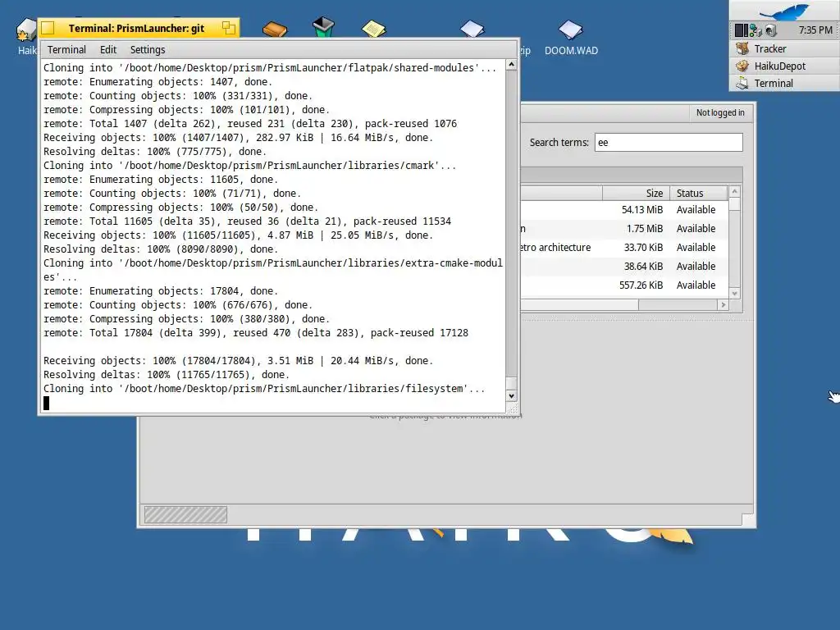Click the HaikuDepot icon in Deskbar
Screen dimensions: 840x630
tap(742, 66)
